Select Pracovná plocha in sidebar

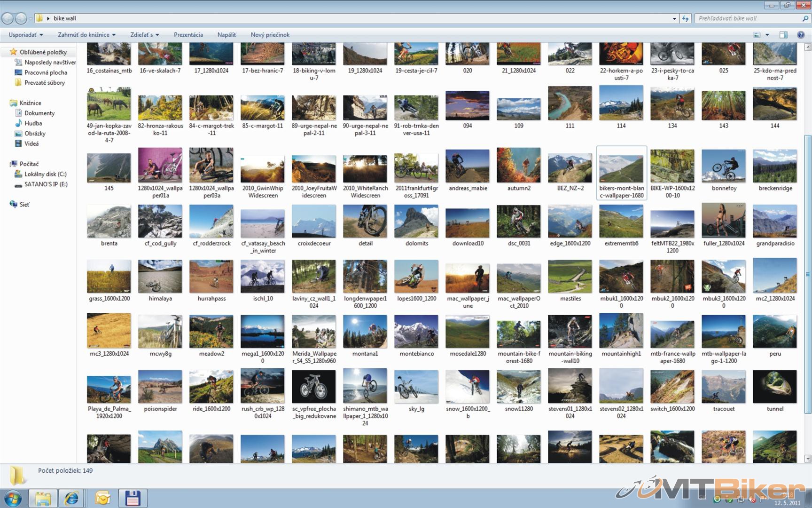tap(46, 72)
